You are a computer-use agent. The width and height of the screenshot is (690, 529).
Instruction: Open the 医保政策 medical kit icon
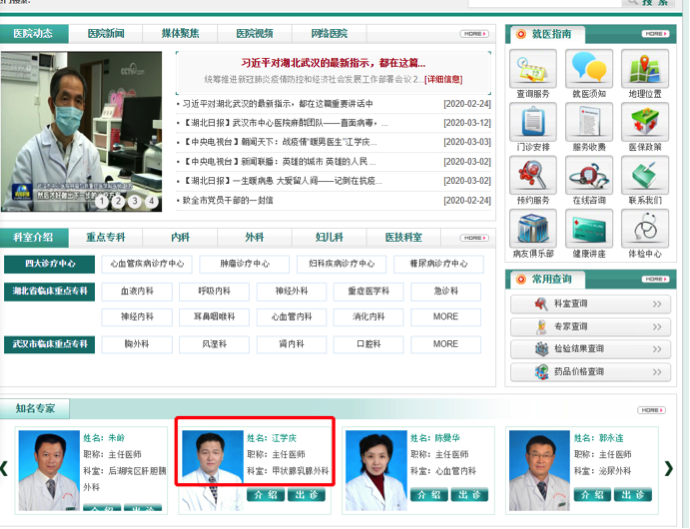pos(645,122)
